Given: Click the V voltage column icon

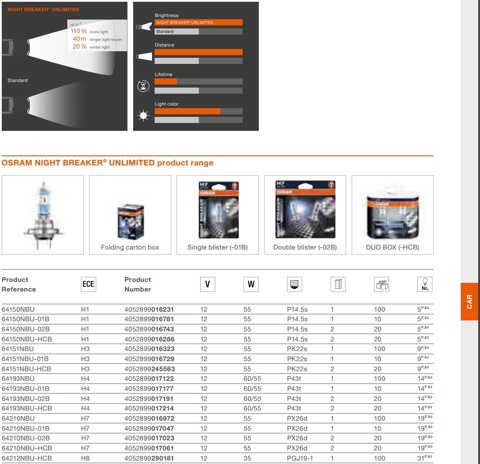Looking at the screenshot, I should (208, 284).
